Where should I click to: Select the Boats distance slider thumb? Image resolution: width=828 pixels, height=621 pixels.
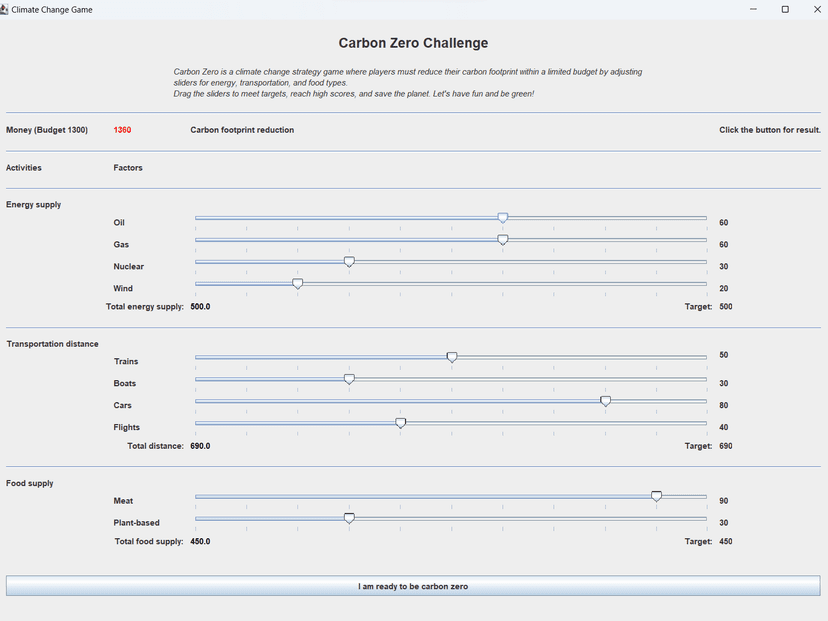(x=349, y=378)
